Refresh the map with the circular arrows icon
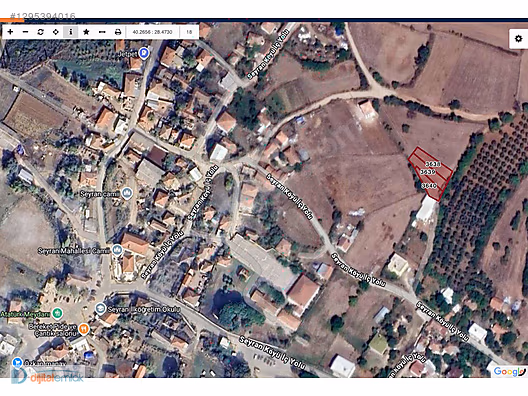The image size is (528, 396). 41,32
